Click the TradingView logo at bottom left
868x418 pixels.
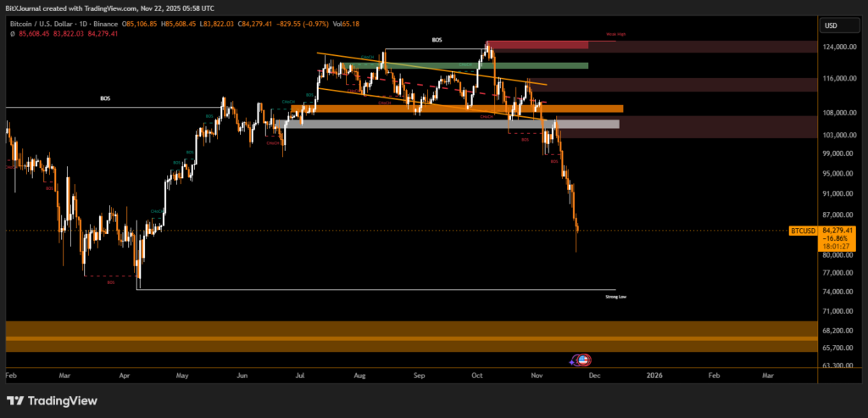point(53,400)
